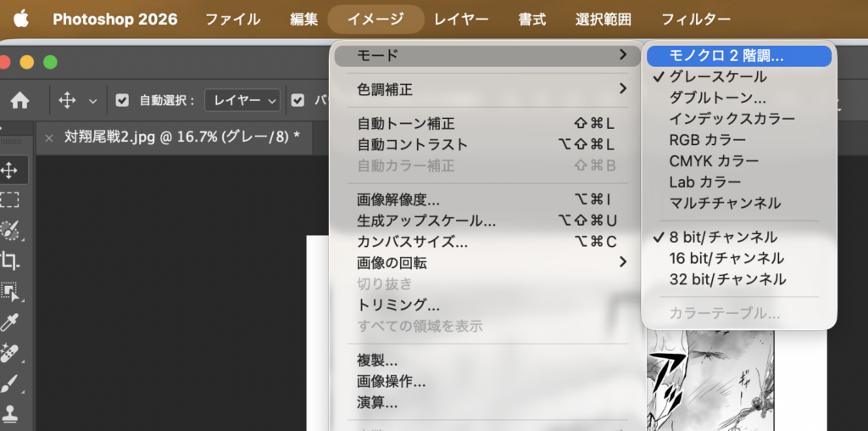
Task: Select the Eyedropper tool
Action: click(10, 322)
